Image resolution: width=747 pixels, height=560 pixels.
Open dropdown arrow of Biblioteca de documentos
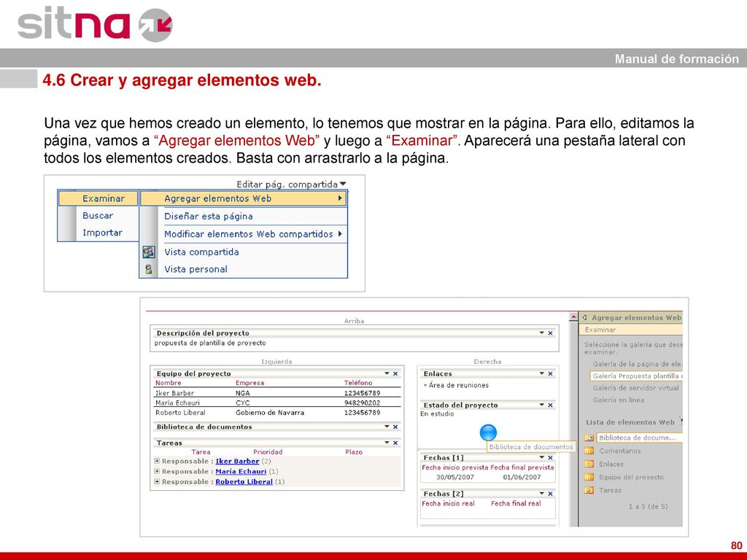(387, 427)
